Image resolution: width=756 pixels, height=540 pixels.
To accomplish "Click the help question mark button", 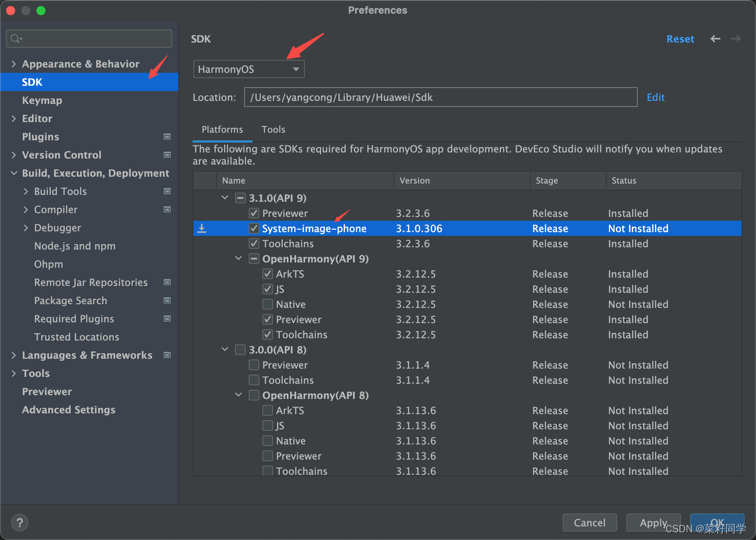I will point(19,523).
